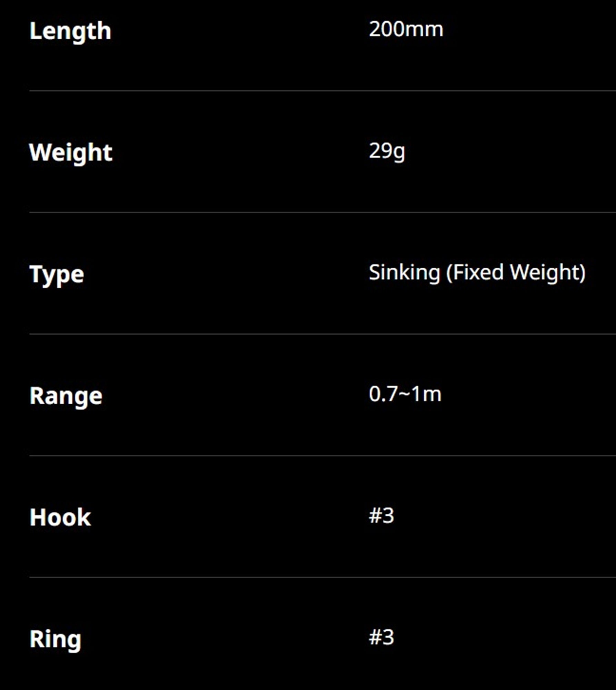The width and height of the screenshot is (616, 690).
Task: Click the divider below the Range row
Action: tap(323, 455)
